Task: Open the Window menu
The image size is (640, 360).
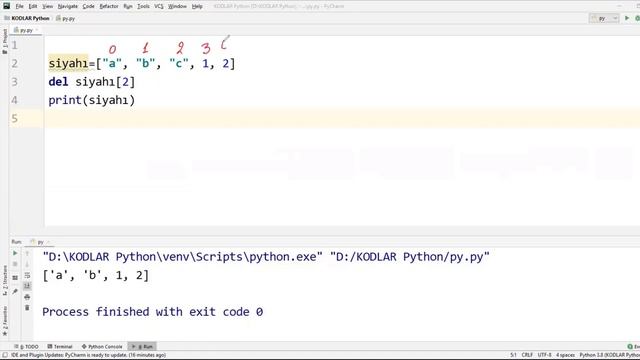Action: [177, 6]
